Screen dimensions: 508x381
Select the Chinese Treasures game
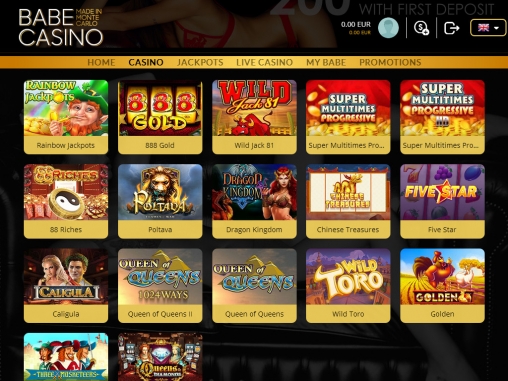tap(348, 201)
